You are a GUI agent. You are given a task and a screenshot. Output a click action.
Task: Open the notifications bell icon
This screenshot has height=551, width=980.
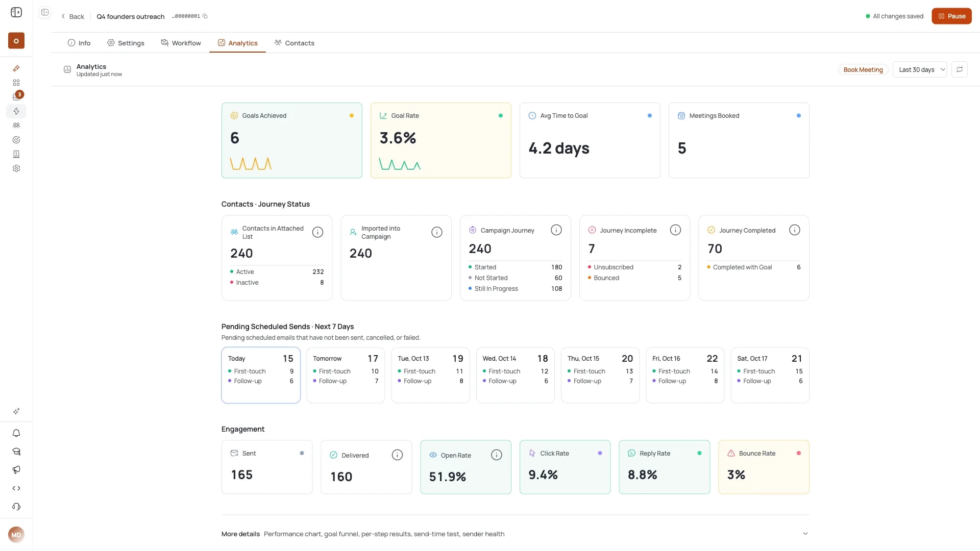pyautogui.click(x=16, y=433)
